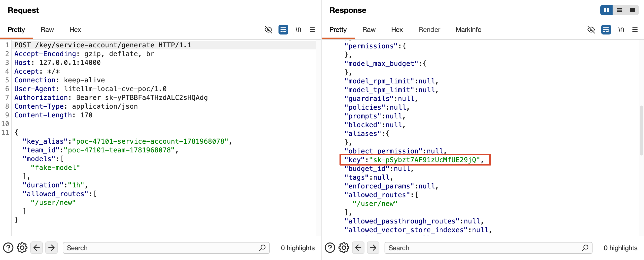Toggle the \n newline display in Response panel
The height and width of the screenshot is (260, 644).
(x=621, y=30)
